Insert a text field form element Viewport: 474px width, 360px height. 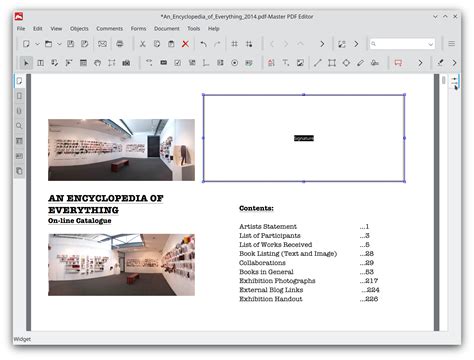point(206,63)
